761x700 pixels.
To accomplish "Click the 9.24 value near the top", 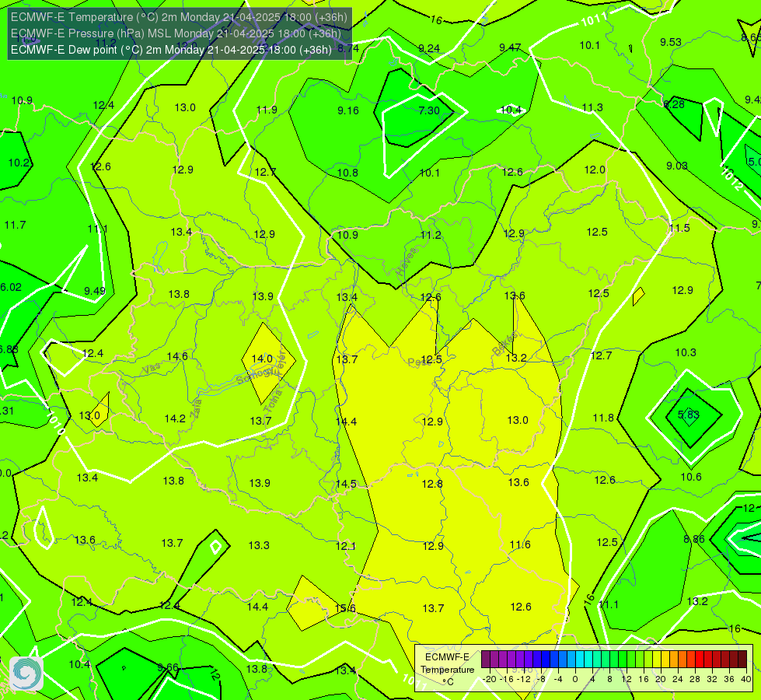I will click(x=429, y=48).
